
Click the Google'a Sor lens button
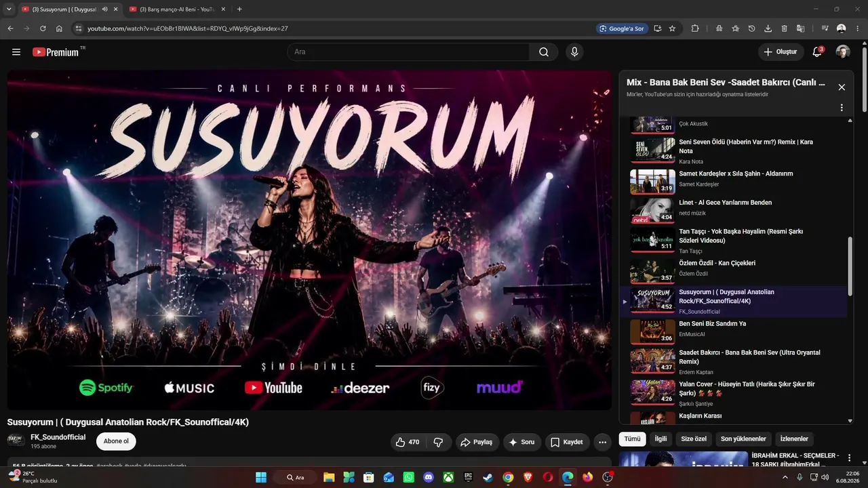tap(621, 28)
